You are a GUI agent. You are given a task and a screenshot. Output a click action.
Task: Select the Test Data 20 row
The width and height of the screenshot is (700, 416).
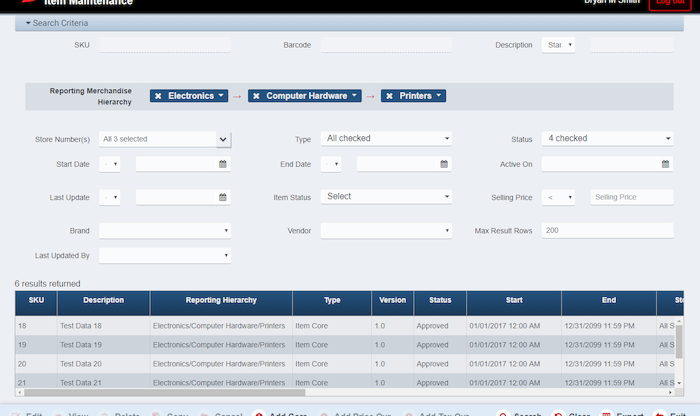346,364
